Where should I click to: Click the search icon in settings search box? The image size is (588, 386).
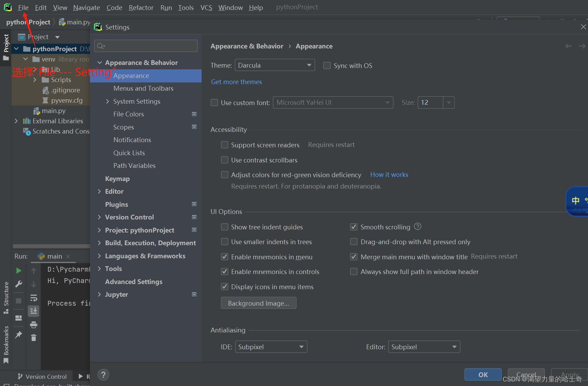(101, 46)
